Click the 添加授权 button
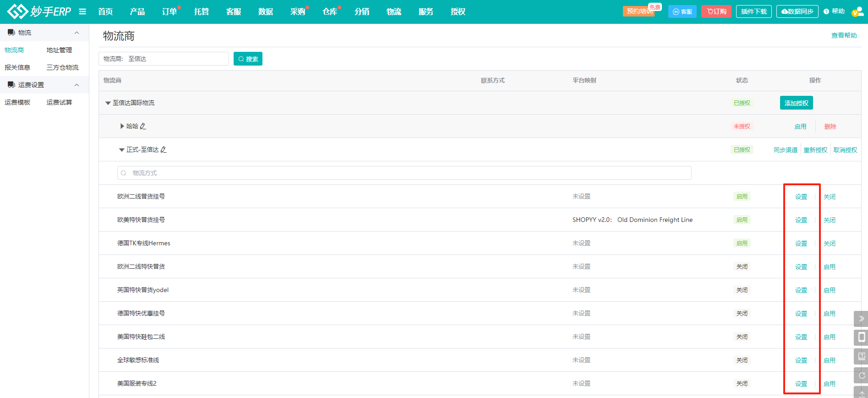This screenshot has height=398, width=868. coord(796,103)
